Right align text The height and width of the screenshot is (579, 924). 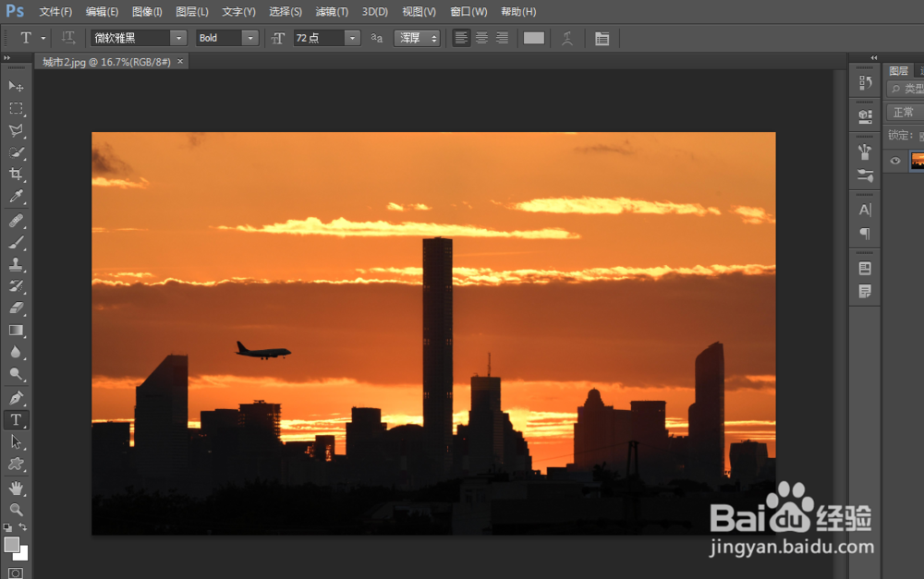tap(502, 38)
